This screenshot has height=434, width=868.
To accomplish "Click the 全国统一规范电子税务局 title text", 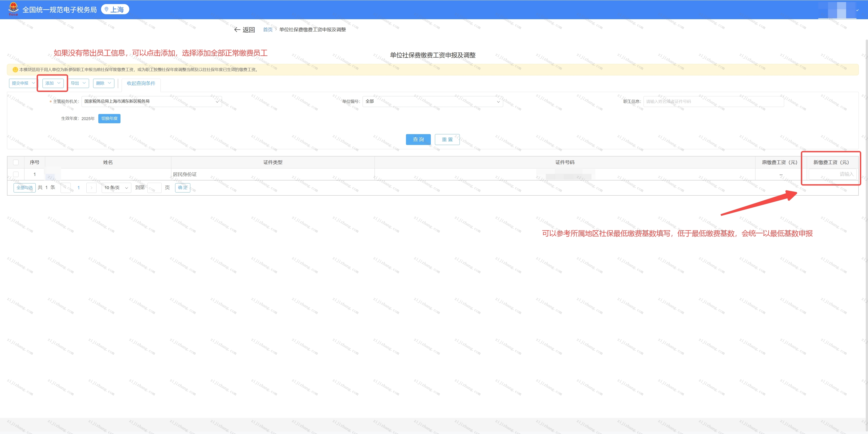I will pos(60,10).
